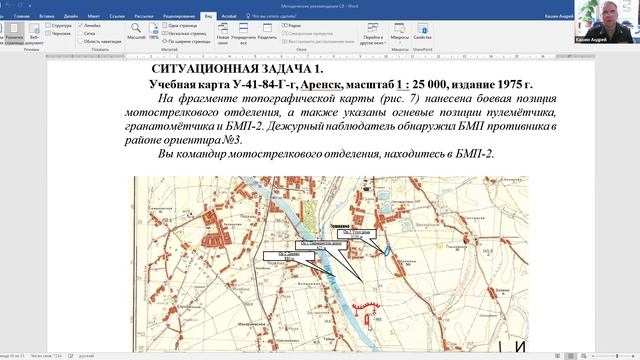Click page count indicator in status bar
This screenshot has width=640, height=360.
12,356
